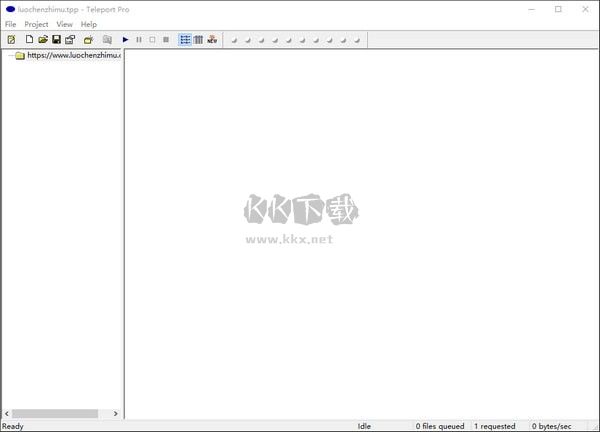Open the File menu
The image size is (600, 432).
11,24
